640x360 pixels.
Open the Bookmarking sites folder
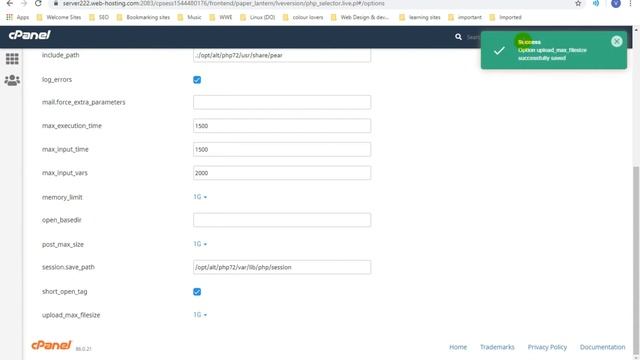[x=143, y=17]
